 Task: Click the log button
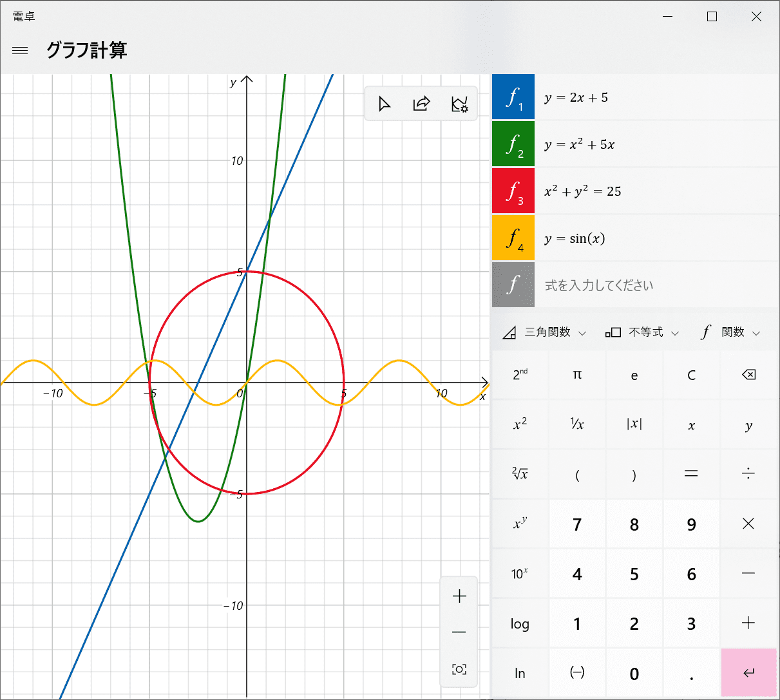tap(520, 623)
